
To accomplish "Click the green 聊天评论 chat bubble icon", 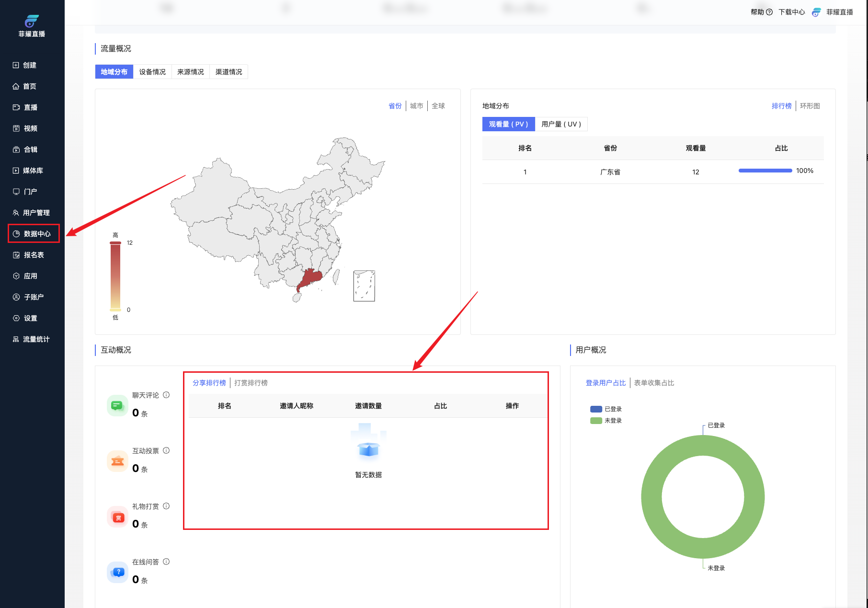I will pos(117,406).
